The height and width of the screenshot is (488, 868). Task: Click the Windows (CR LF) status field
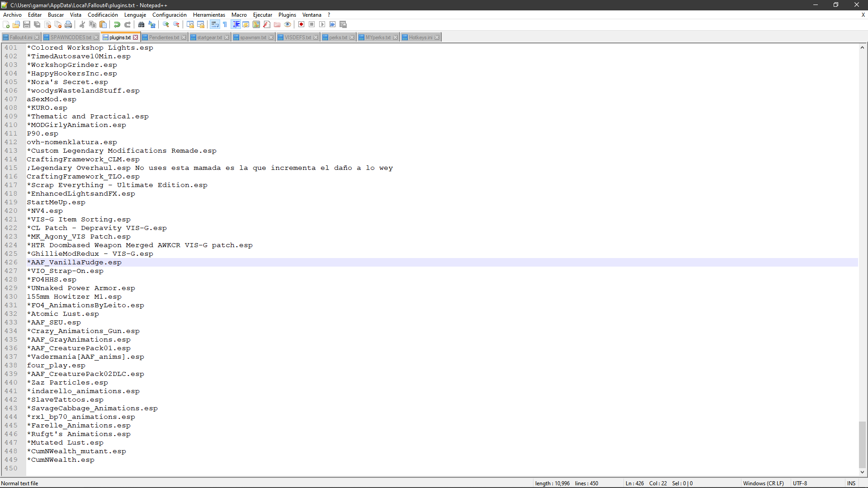(763, 483)
